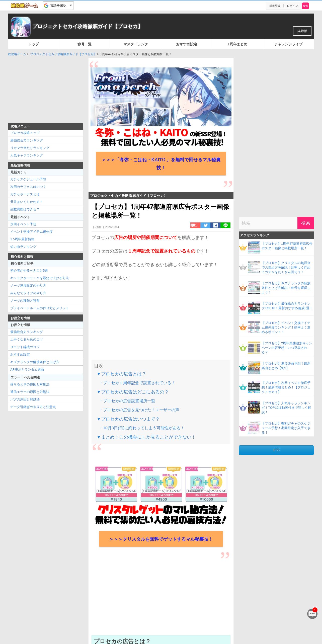Click the red rank 4 crown icon
The image size is (322, 644).
click(243, 308)
